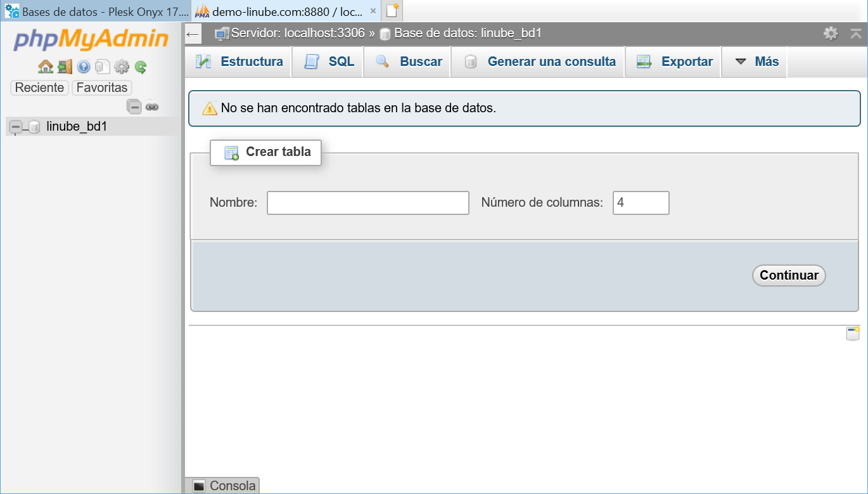Select the linube_bd1 database icon in tree
The image size is (868, 494).
pyautogui.click(x=34, y=127)
